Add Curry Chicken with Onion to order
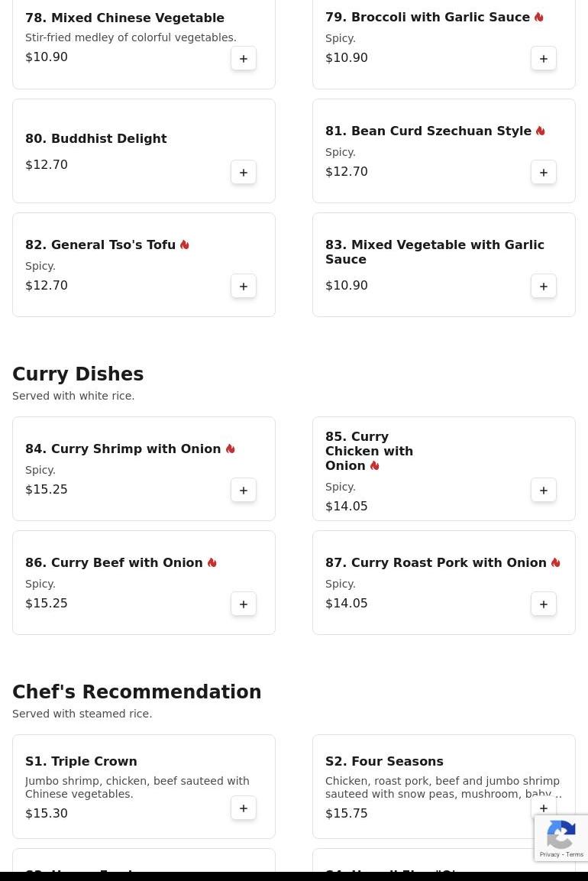The image size is (588, 881). point(544,491)
